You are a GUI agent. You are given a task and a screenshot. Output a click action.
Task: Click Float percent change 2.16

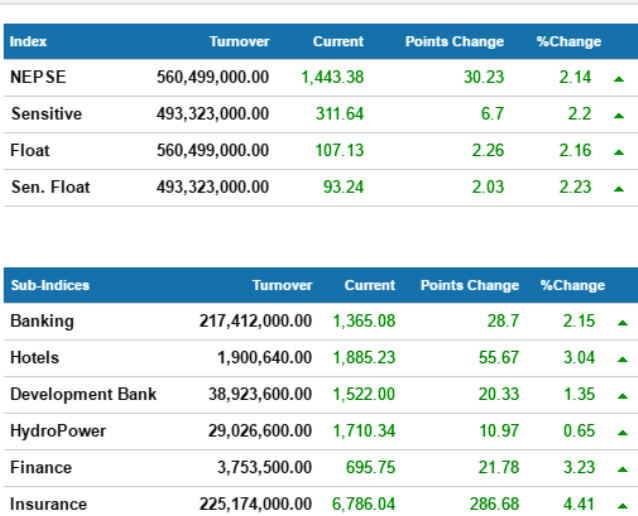575,151
